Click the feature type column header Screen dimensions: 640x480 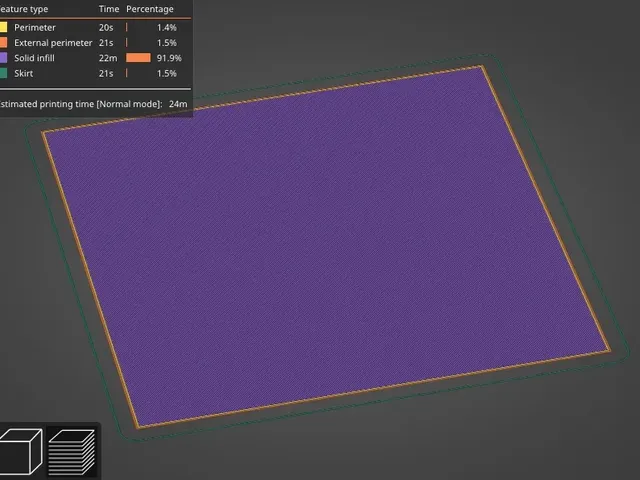(24, 9)
